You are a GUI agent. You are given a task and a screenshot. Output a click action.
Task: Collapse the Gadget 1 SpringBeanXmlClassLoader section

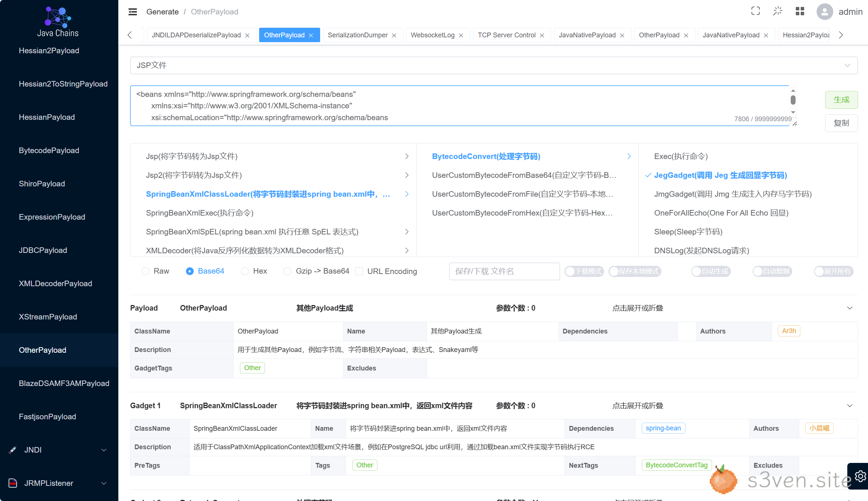coord(850,406)
